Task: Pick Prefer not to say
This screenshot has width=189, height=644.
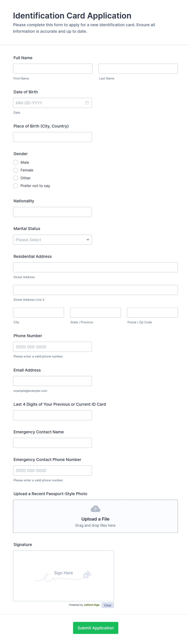Action: pos(15,186)
